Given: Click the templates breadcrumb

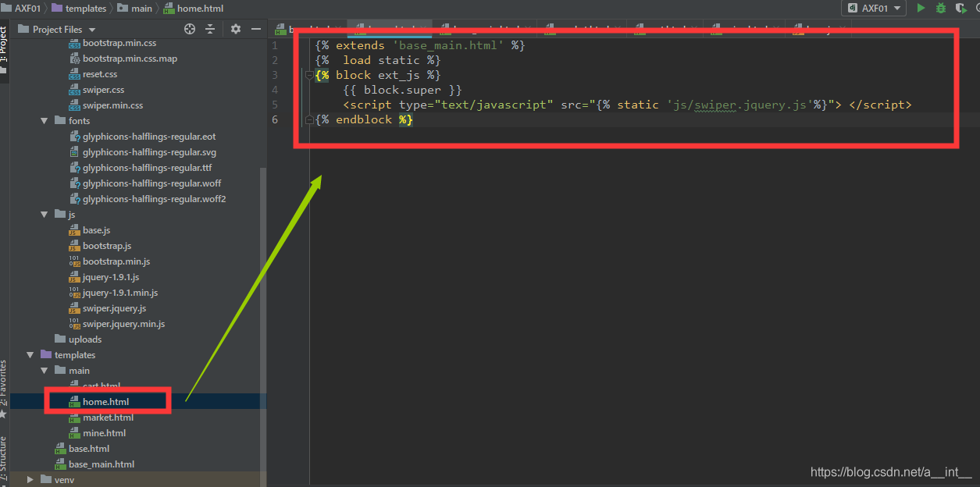Looking at the screenshot, I should [78, 8].
